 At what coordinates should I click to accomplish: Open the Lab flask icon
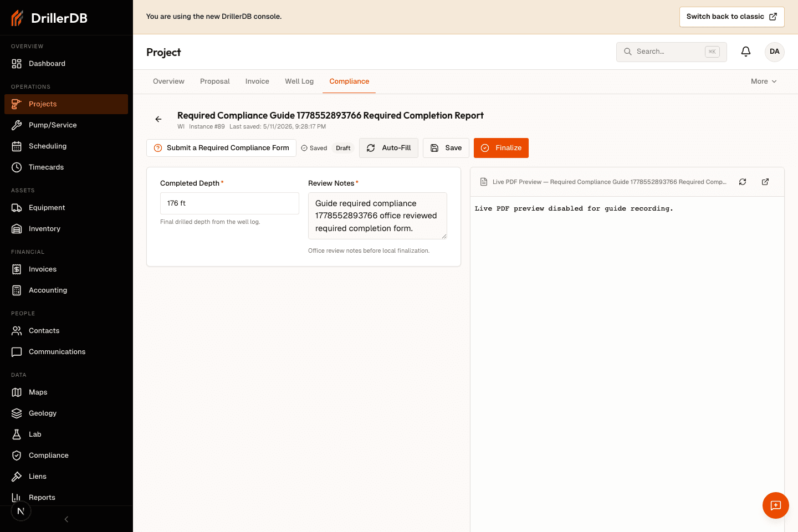pos(17,434)
